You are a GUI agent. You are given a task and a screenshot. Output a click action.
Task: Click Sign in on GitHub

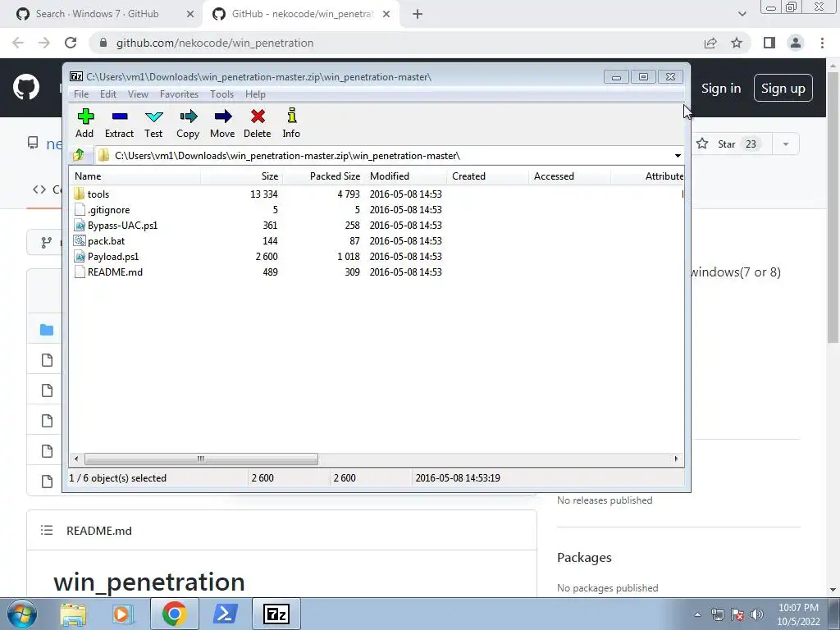[721, 89]
